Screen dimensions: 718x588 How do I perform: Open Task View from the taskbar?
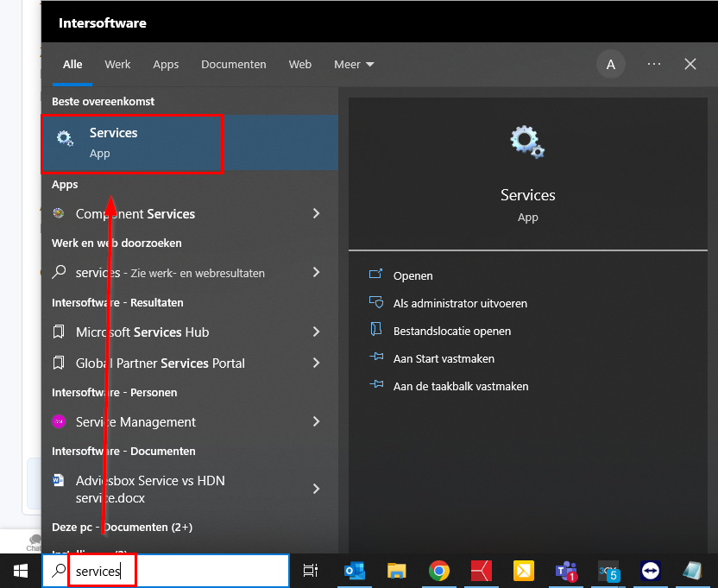[x=311, y=571]
